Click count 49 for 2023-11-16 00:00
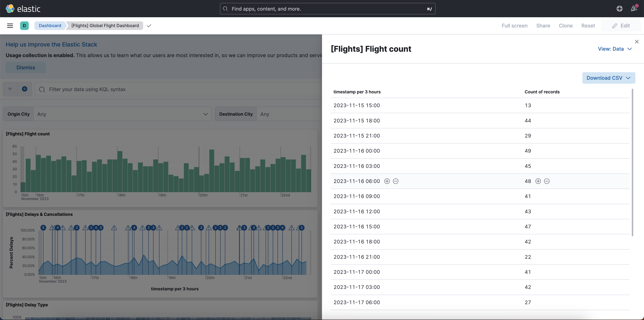The width and height of the screenshot is (644, 320). (x=528, y=151)
